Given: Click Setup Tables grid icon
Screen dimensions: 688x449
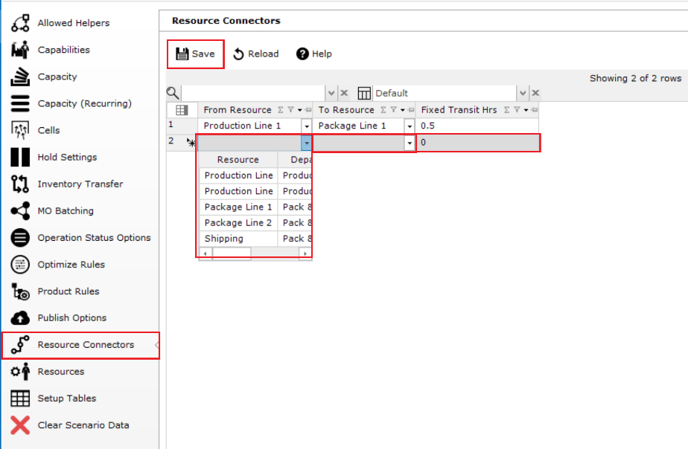Looking at the screenshot, I should click(20, 399).
